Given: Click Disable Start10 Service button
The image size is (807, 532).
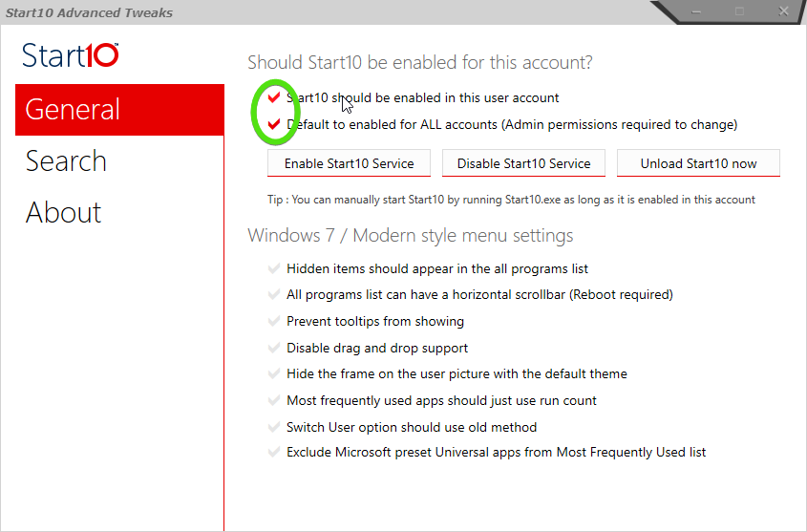Looking at the screenshot, I should coord(523,163).
